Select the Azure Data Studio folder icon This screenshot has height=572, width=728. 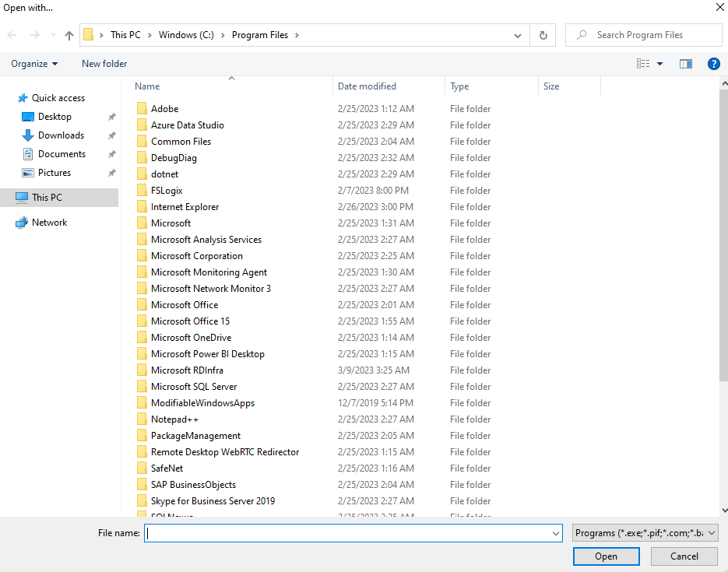point(142,125)
